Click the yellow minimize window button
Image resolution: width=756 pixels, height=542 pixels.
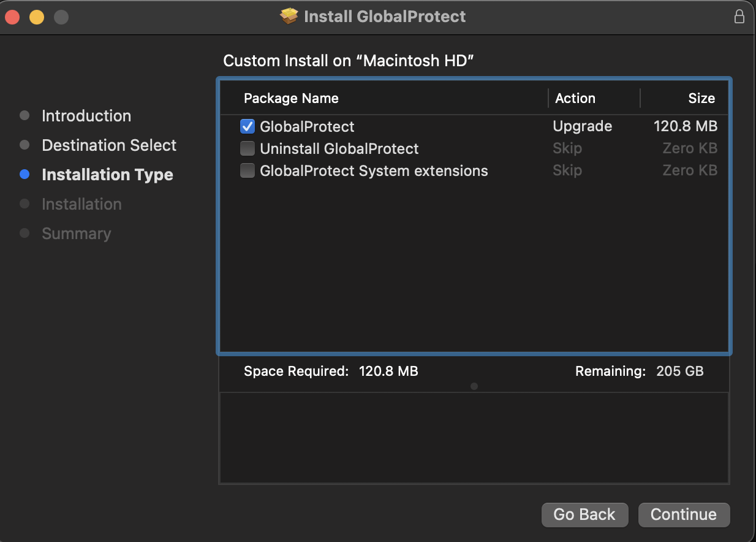point(37,17)
